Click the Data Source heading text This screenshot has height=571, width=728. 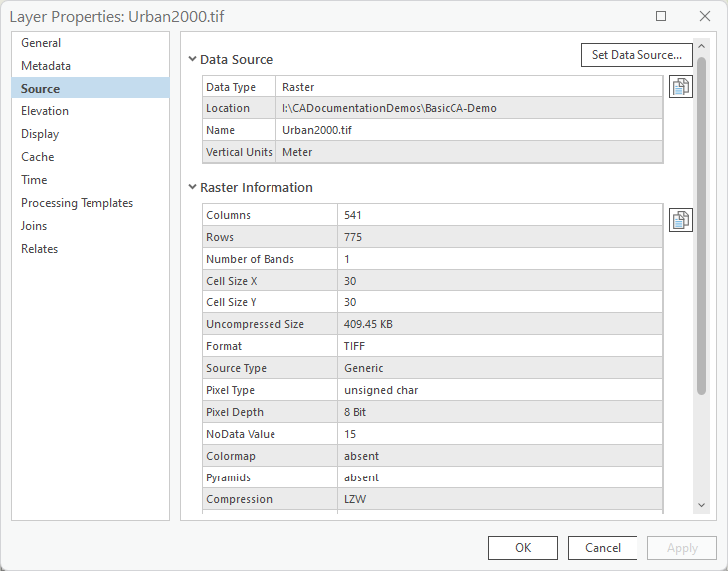(x=236, y=60)
